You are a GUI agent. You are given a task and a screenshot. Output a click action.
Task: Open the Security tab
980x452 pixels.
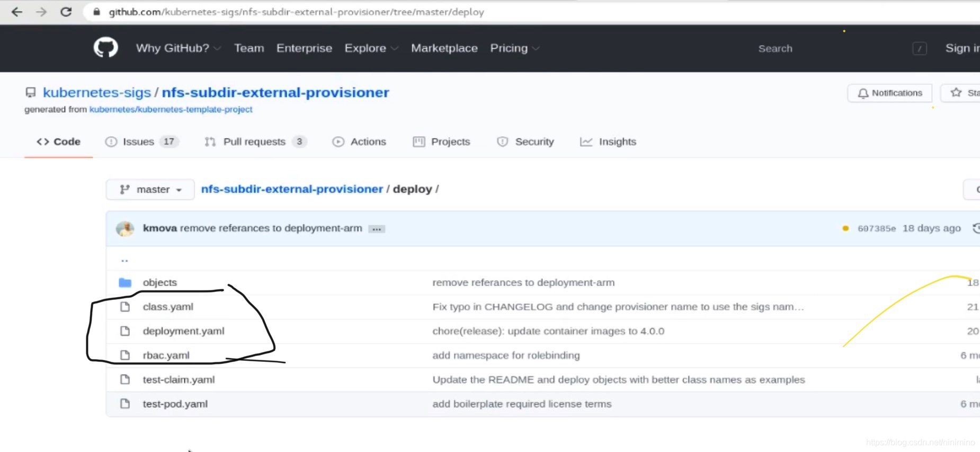(x=525, y=141)
